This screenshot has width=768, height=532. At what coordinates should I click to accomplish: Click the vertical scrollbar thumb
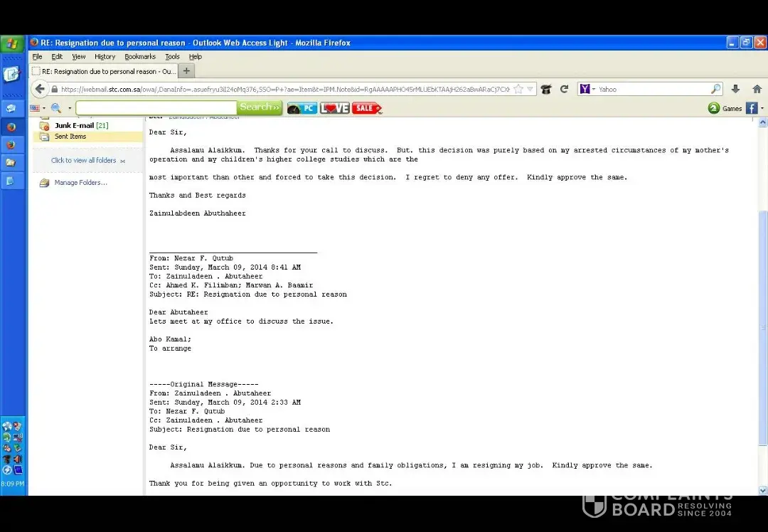[x=762, y=327]
